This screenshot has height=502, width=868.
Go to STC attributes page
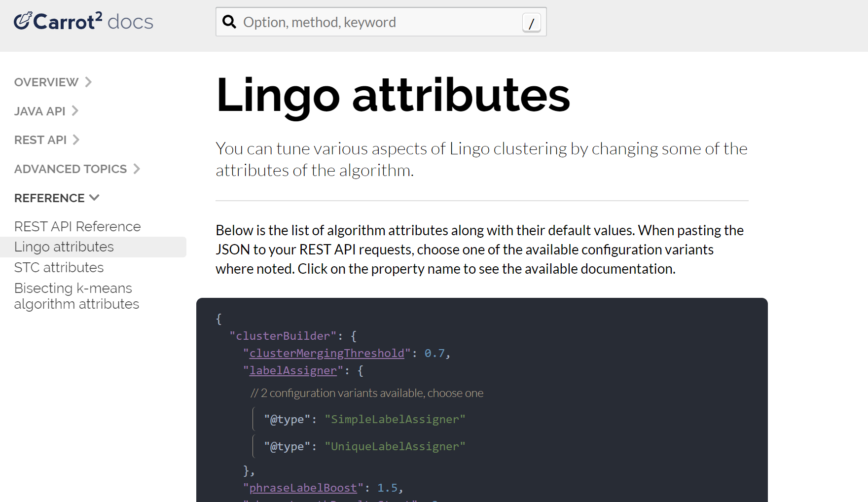click(59, 268)
